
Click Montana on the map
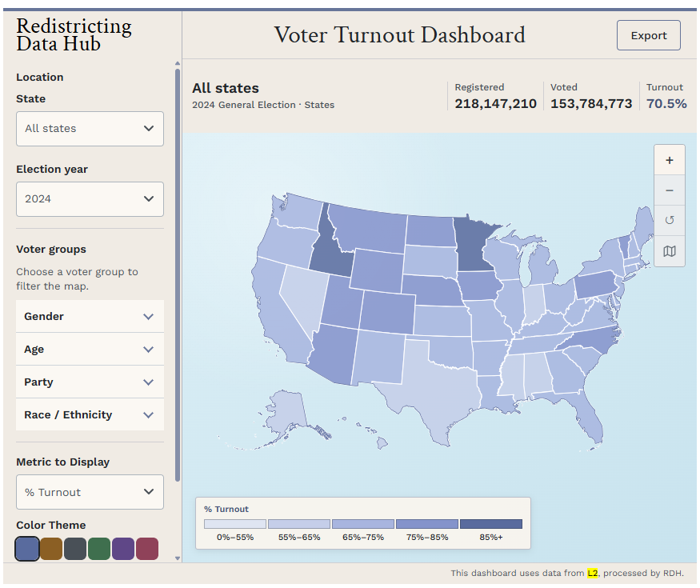point(370,228)
